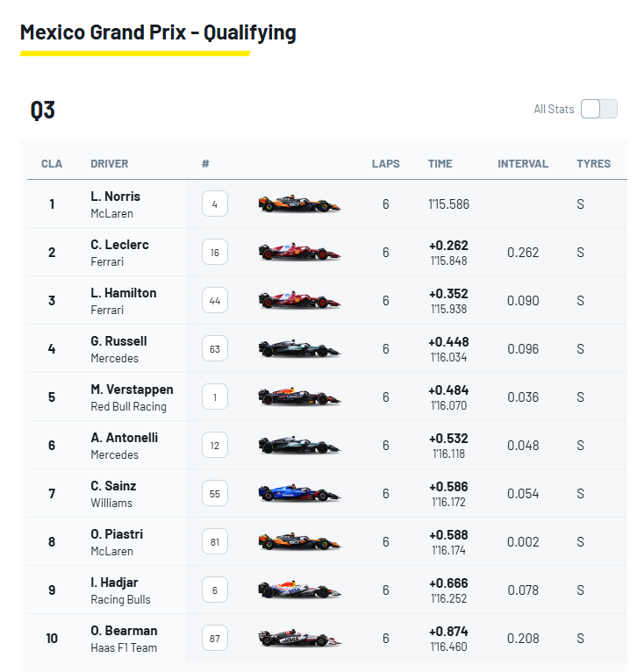Click Sainz's blue Williams car image
Viewport: 637px width, 672px height.
(x=299, y=494)
